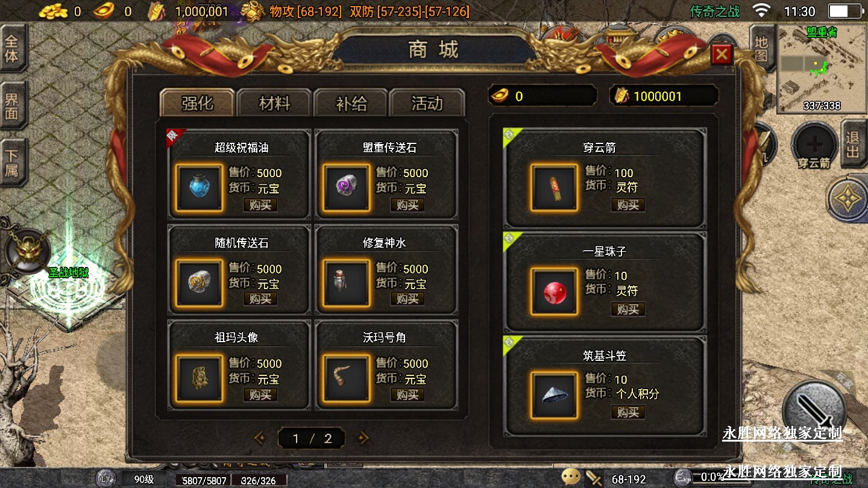Viewport: 868px width, 488px height.
Task: Click the 沃玛号角 horn item icon
Action: pyautogui.click(x=347, y=378)
